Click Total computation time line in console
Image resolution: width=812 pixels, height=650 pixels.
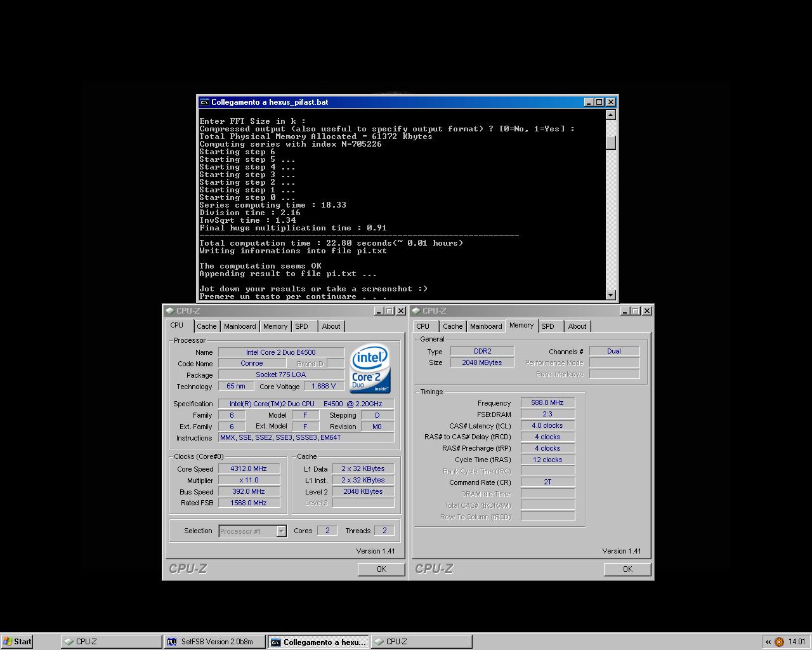click(331, 243)
